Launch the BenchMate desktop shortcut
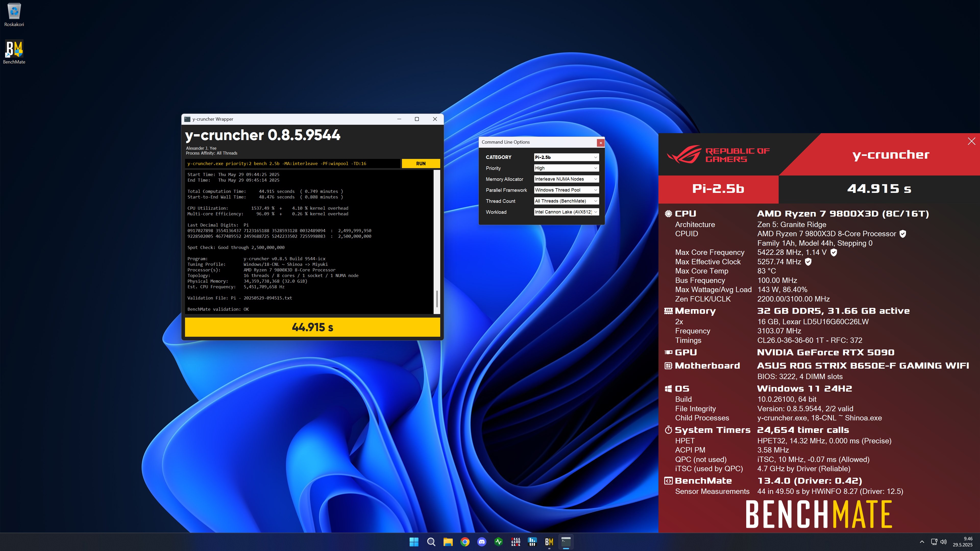 pyautogui.click(x=14, y=52)
